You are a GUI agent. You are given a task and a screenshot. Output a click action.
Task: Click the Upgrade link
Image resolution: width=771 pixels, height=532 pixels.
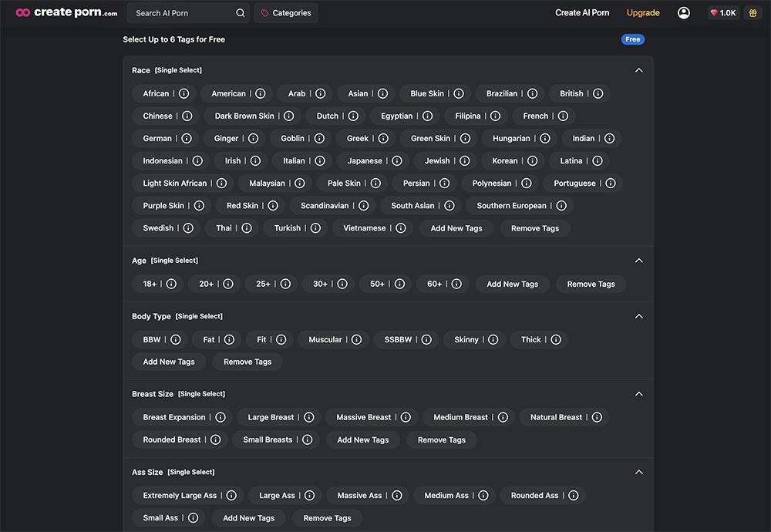point(643,12)
